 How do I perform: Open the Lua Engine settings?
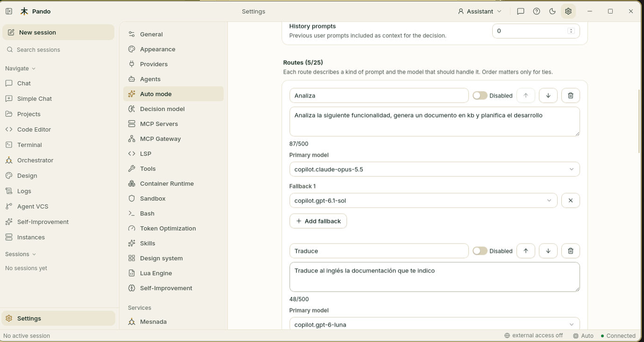point(173,273)
